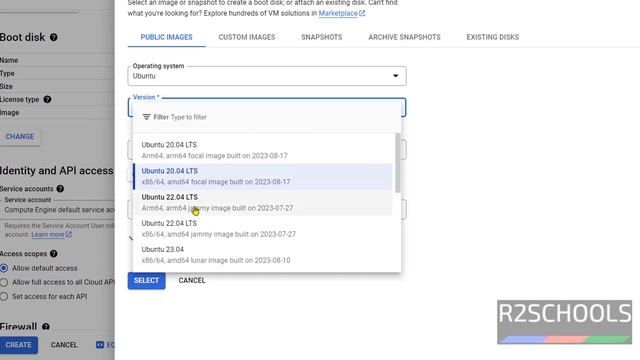The image size is (640, 360).
Task: Click the filter icon in version list
Action: point(147,117)
